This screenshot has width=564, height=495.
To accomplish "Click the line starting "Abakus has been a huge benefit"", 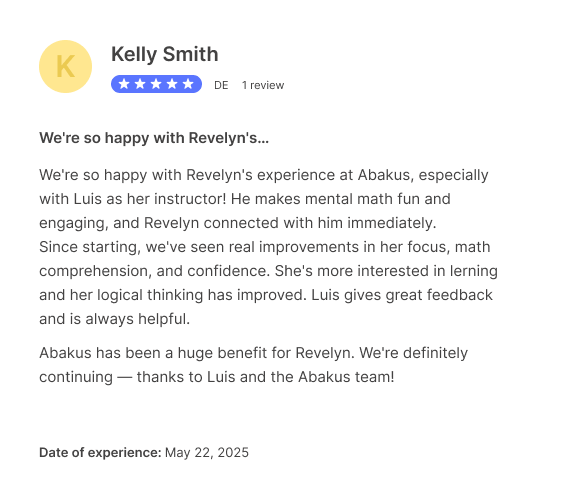I will [x=254, y=353].
